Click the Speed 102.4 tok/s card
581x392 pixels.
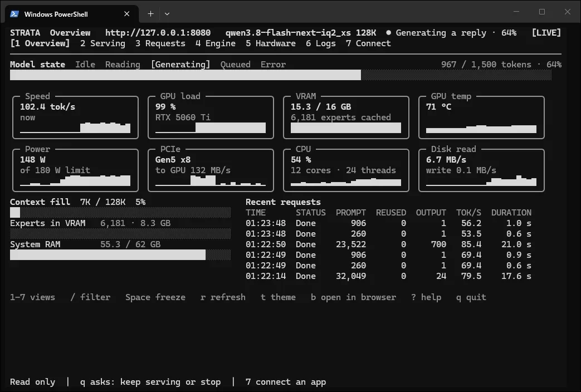tap(75, 117)
